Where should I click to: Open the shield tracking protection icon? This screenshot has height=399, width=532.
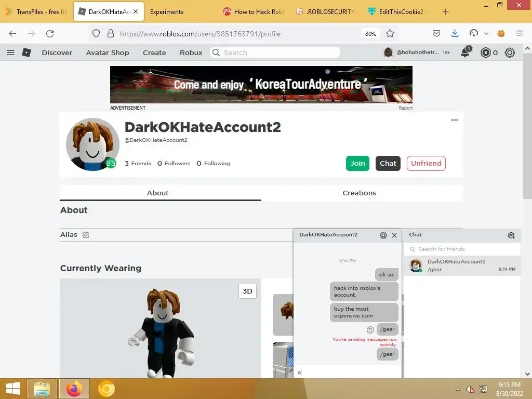click(x=96, y=34)
